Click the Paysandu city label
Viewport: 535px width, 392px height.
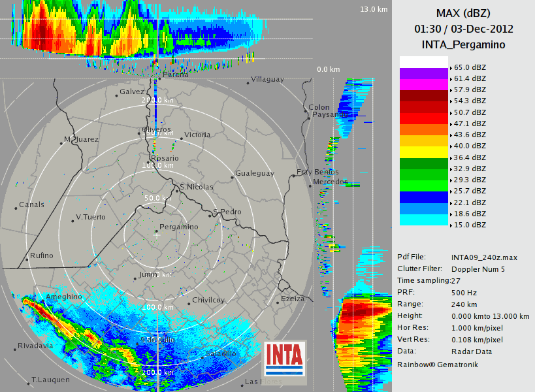click(330, 114)
